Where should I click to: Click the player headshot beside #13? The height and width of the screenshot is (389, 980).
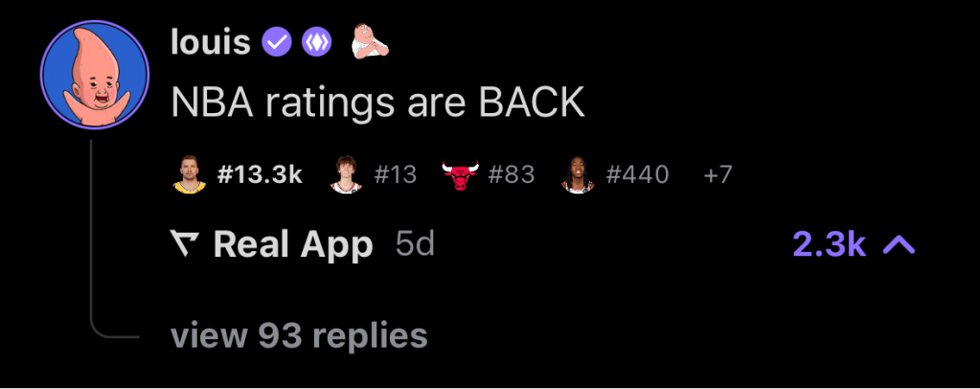click(346, 174)
